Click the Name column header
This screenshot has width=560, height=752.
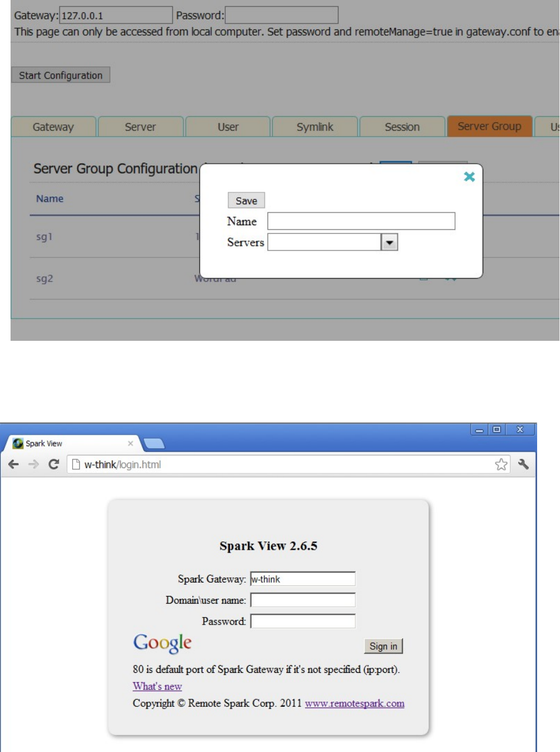click(50, 199)
